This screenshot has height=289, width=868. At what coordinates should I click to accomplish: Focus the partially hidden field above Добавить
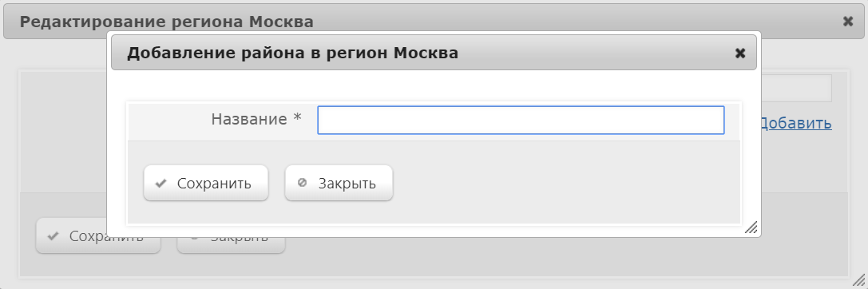click(797, 88)
